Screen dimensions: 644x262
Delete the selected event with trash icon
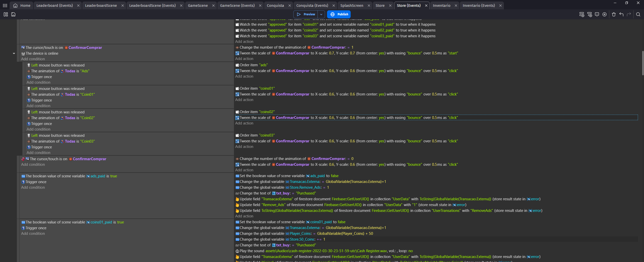tap(614, 14)
